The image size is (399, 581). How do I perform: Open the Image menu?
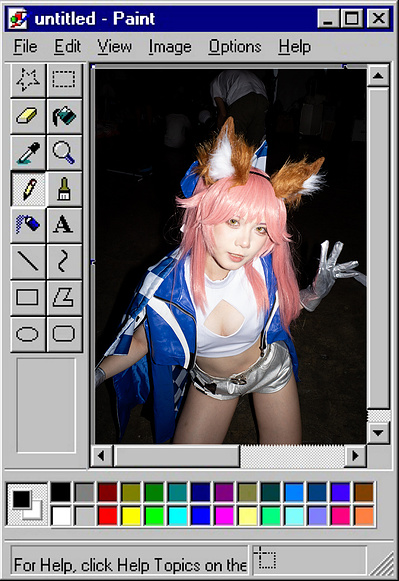(x=170, y=47)
